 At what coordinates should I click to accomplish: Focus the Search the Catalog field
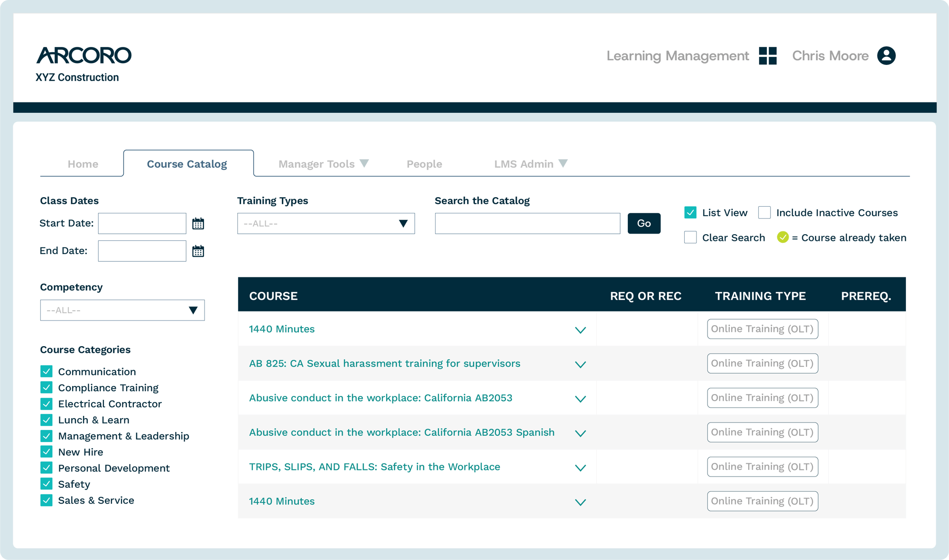(528, 223)
